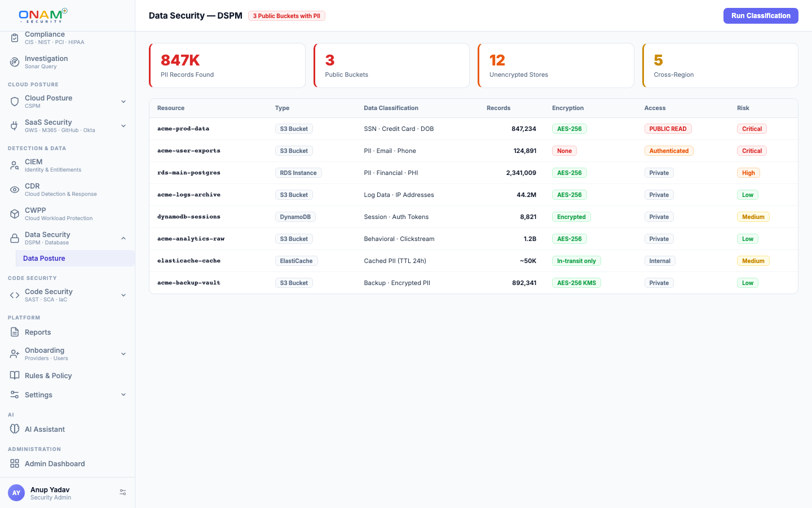Click the Reports document icon
Image resolution: width=812 pixels, height=508 pixels.
click(x=15, y=332)
